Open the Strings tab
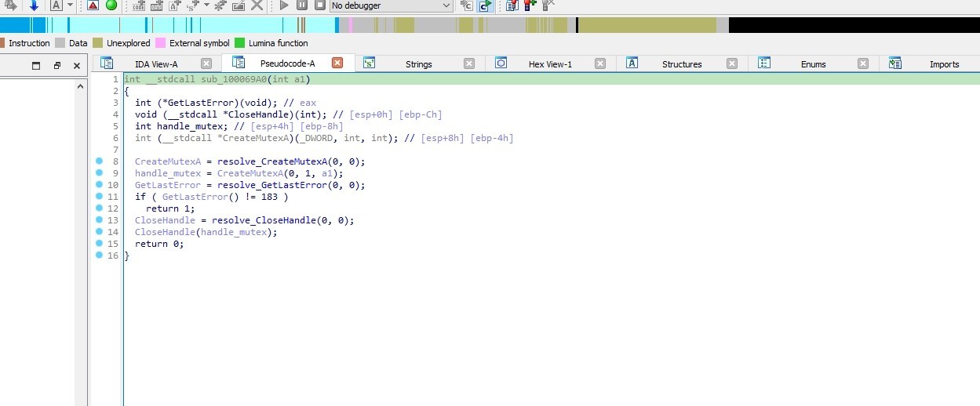The width and height of the screenshot is (980, 406). (x=418, y=64)
